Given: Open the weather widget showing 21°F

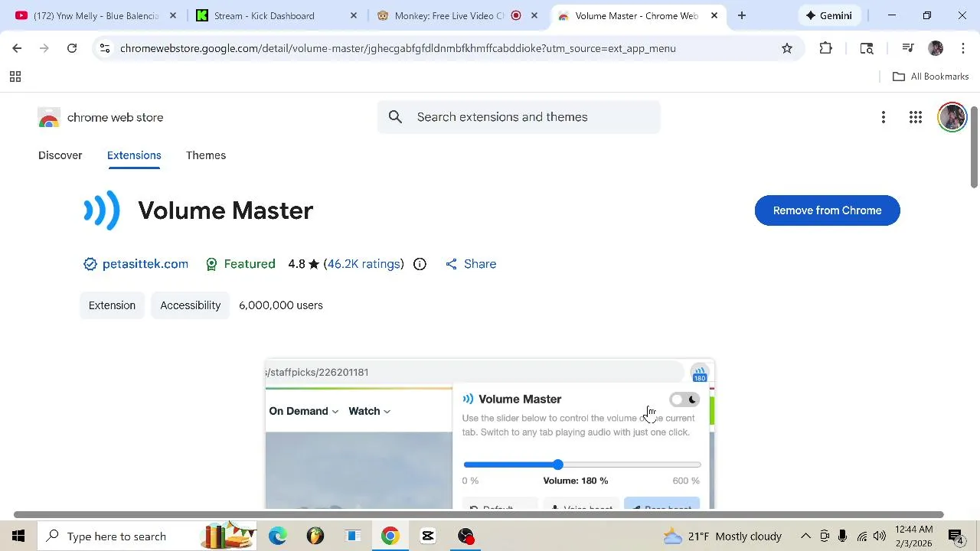Looking at the screenshot, I should [722, 536].
